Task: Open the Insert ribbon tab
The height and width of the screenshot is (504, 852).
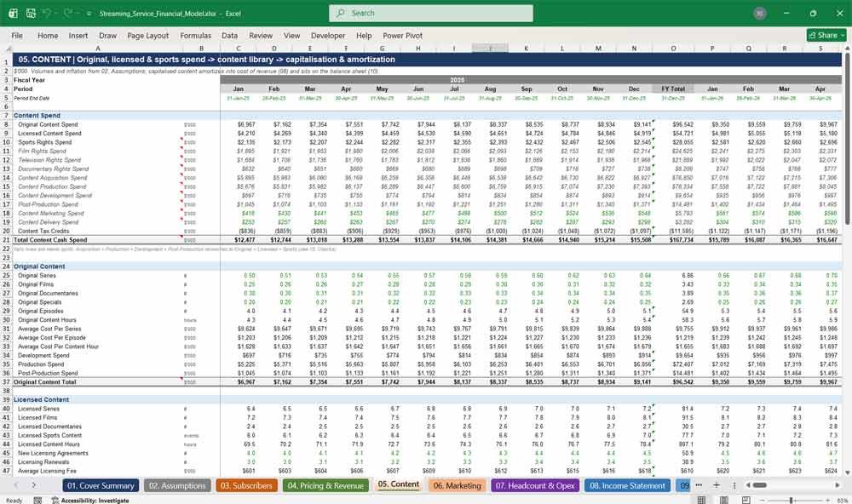Action: tap(78, 35)
